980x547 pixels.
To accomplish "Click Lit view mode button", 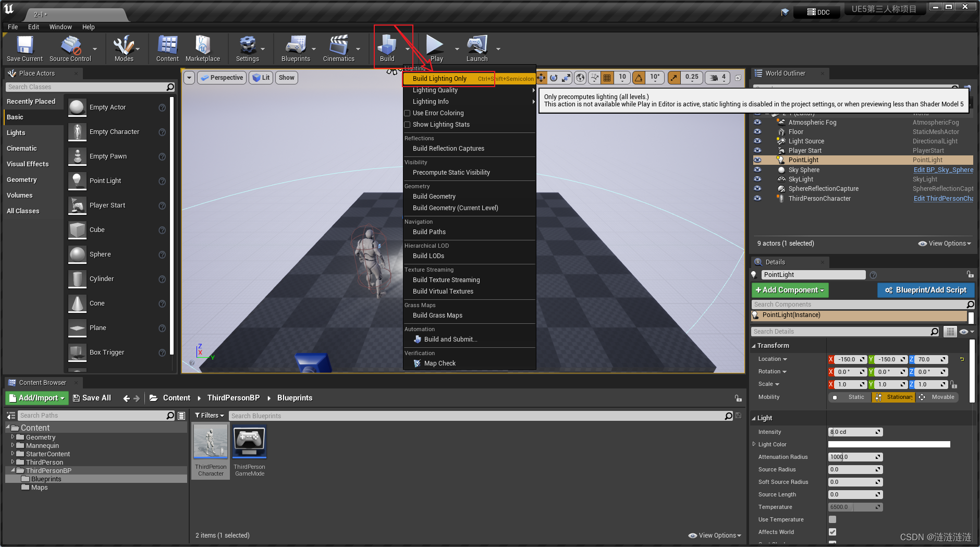I will point(261,78).
